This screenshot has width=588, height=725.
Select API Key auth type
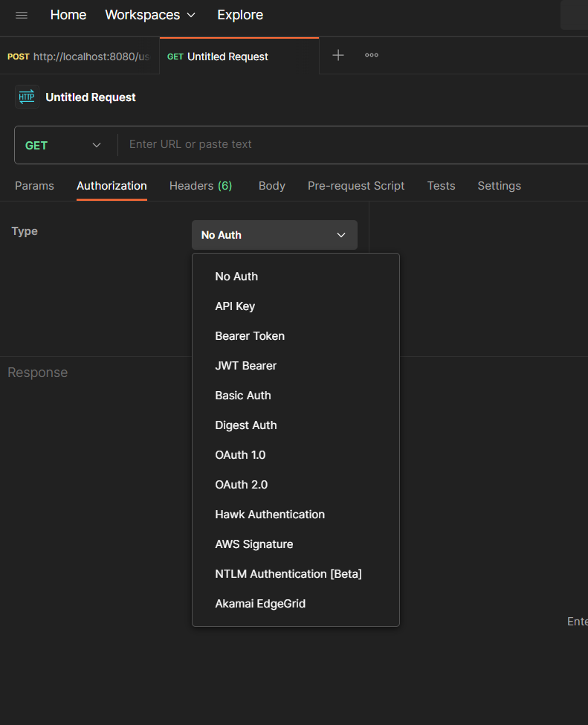pyautogui.click(x=235, y=306)
